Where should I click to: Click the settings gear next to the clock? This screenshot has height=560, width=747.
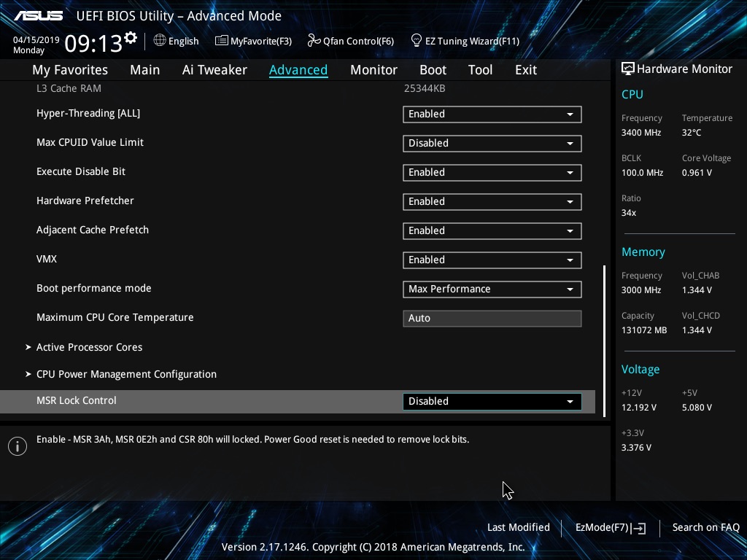point(131,38)
